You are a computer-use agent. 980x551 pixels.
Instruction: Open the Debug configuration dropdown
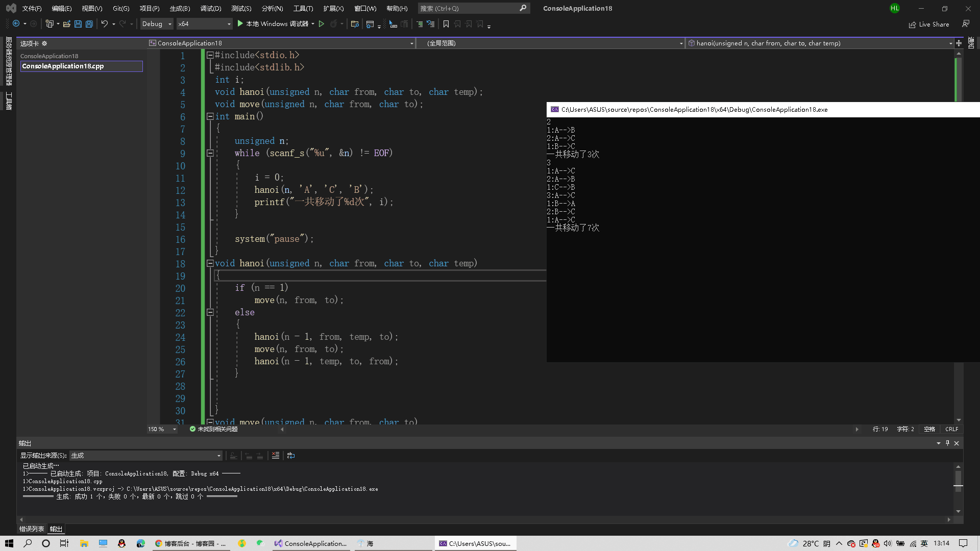169,24
